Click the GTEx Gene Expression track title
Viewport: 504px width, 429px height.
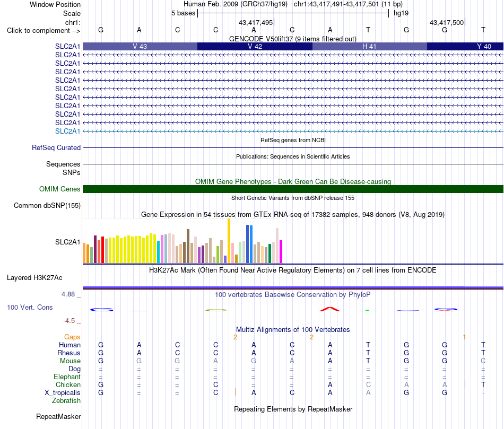[293, 214]
